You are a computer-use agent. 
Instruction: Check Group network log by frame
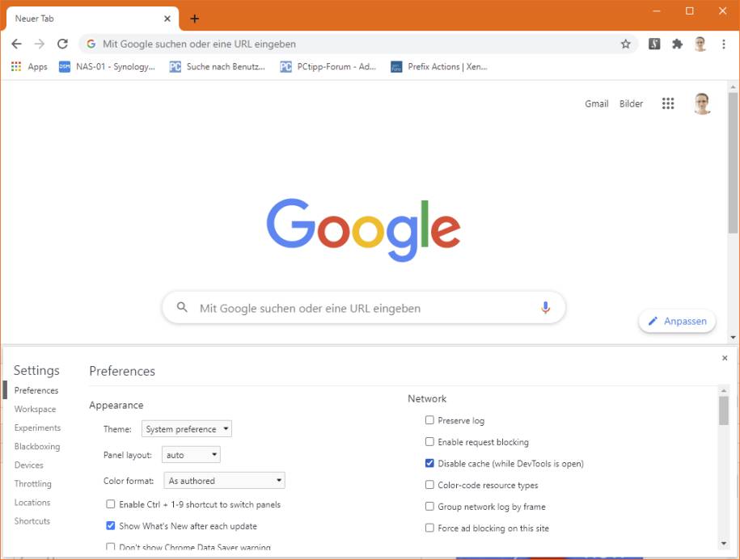pos(429,506)
